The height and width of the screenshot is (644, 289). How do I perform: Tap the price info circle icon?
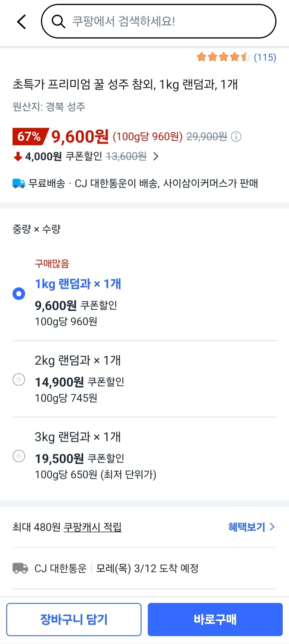pyautogui.click(x=236, y=137)
